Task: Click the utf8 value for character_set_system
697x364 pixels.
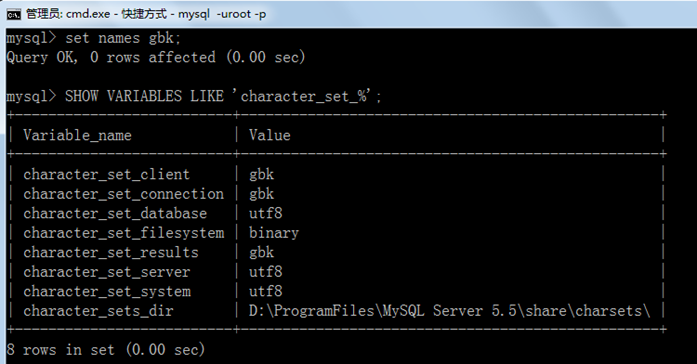Action: [265, 292]
